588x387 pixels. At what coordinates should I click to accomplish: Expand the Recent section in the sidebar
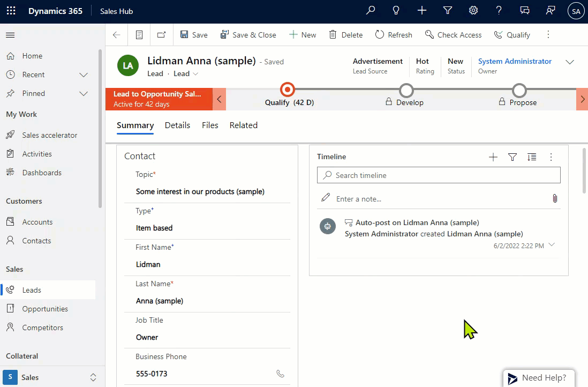point(84,75)
